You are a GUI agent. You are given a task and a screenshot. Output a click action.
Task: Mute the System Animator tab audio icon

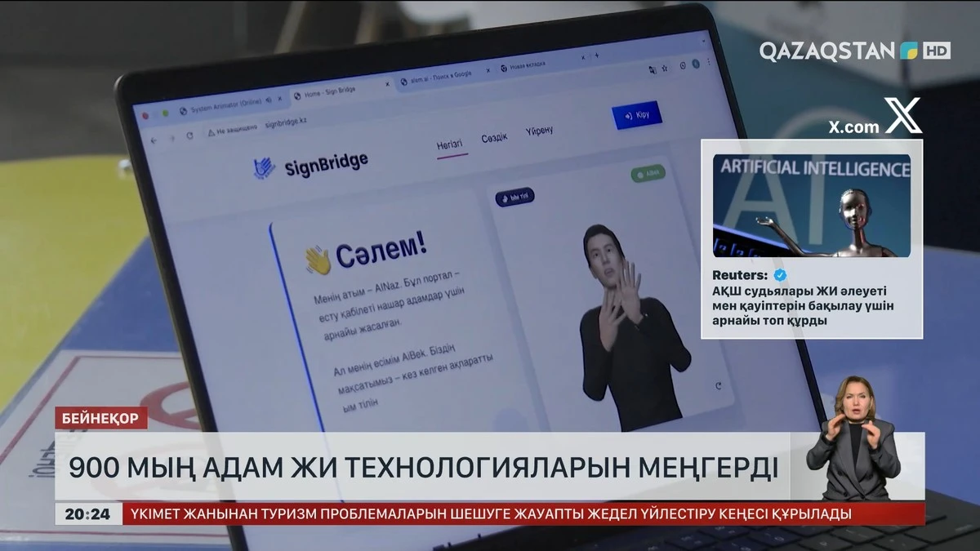(270, 100)
